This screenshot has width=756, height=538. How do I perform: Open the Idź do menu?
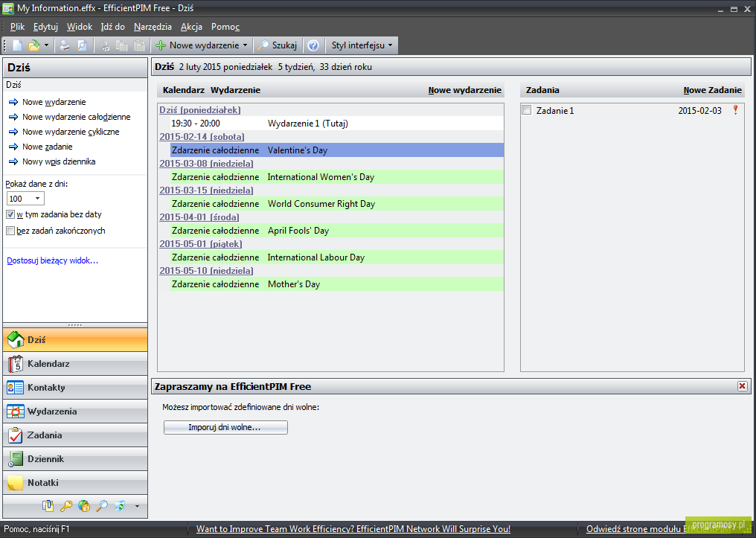(113, 27)
